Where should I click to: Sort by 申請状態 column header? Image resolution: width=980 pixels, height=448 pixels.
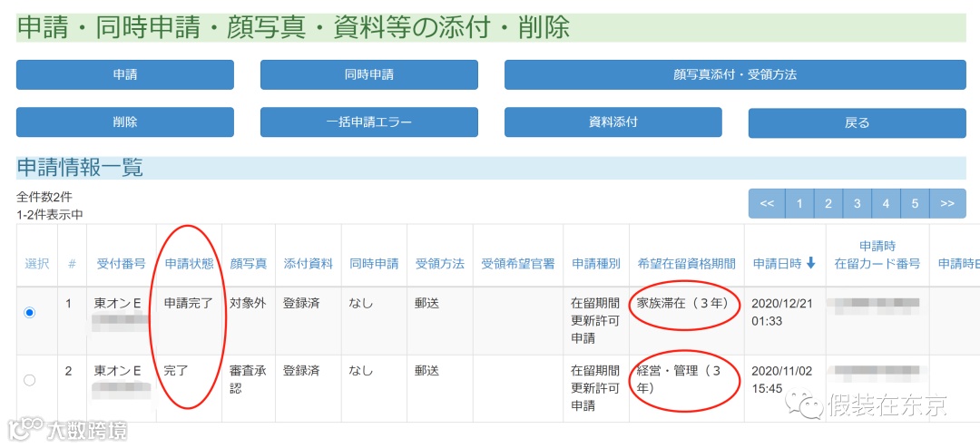click(190, 264)
